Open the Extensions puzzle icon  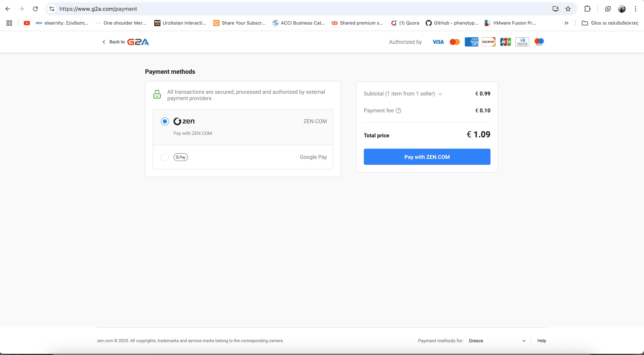click(587, 9)
